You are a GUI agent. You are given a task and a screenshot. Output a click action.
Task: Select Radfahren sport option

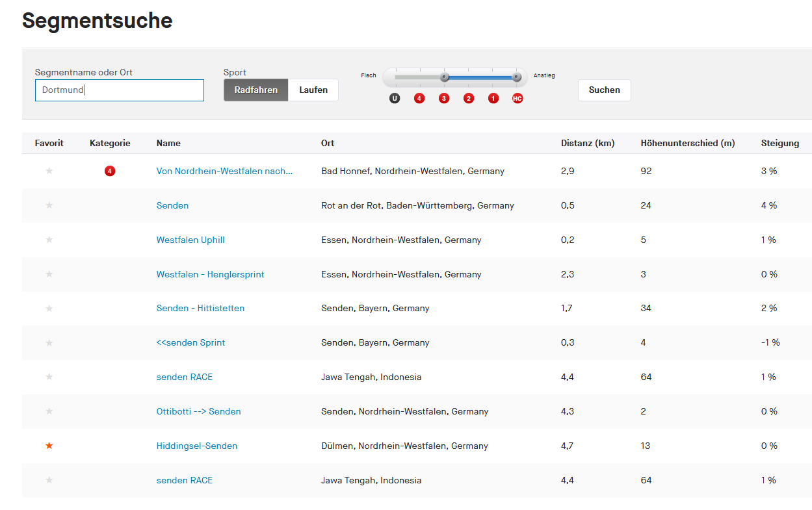(x=256, y=90)
